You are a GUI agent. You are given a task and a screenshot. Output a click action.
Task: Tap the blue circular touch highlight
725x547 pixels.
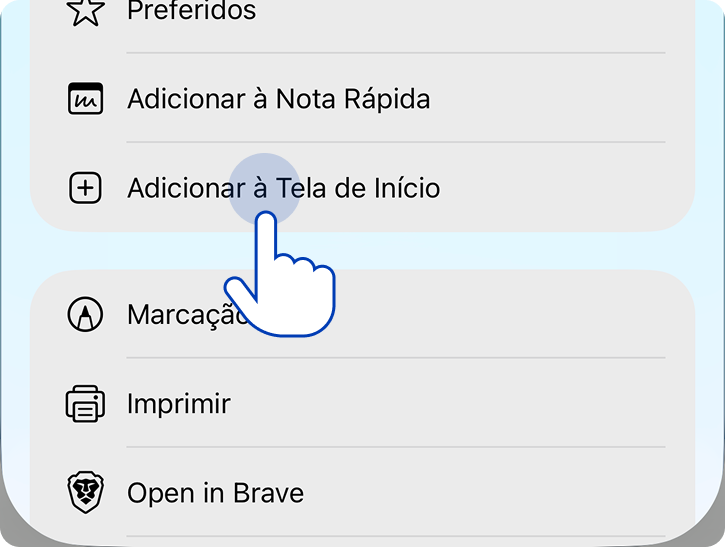pyautogui.click(x=265, y=184)
